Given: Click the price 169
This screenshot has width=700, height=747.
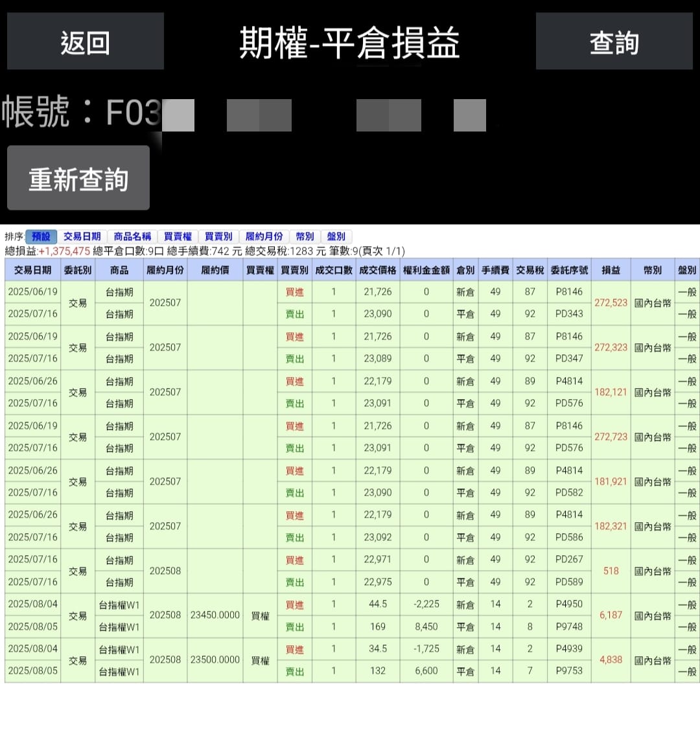Looking at the screenshot, I should [378, 627].
